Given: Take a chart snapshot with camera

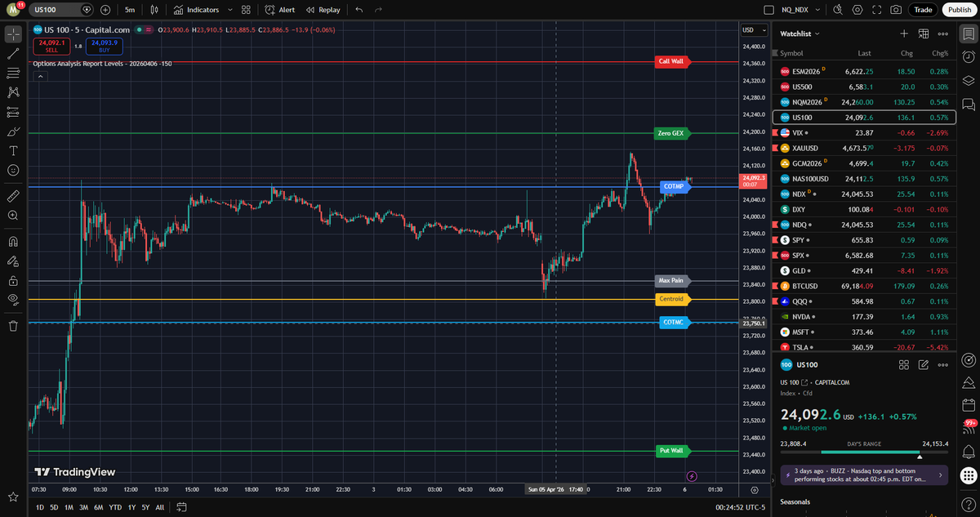Looking at the screenshot, I should point(896,10).
